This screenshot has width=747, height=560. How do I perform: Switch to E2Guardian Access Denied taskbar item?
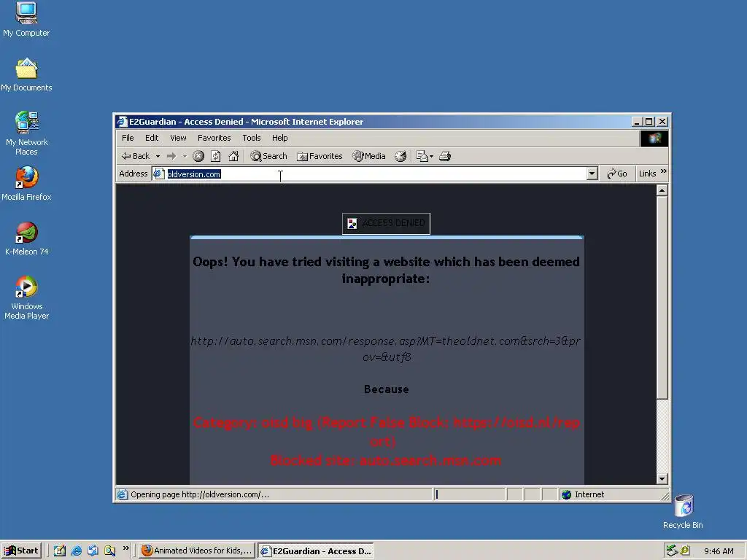[x=315, y=551]
